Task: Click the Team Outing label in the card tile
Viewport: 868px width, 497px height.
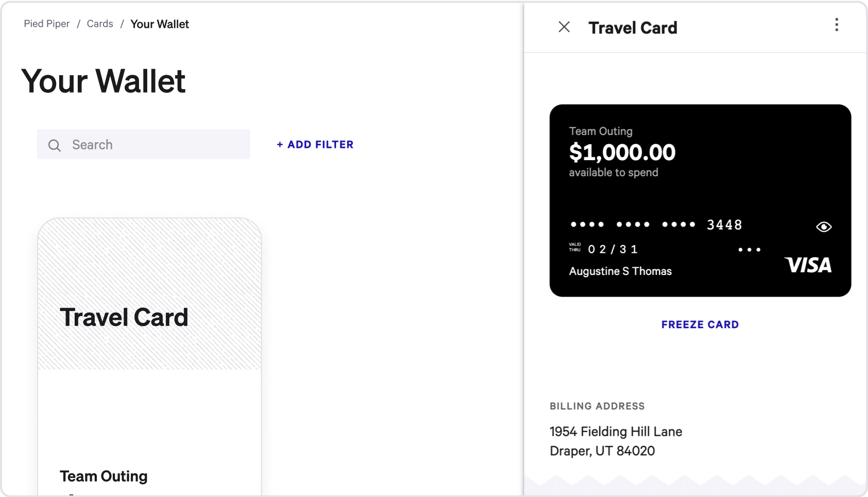Action: tap(103, 476)
